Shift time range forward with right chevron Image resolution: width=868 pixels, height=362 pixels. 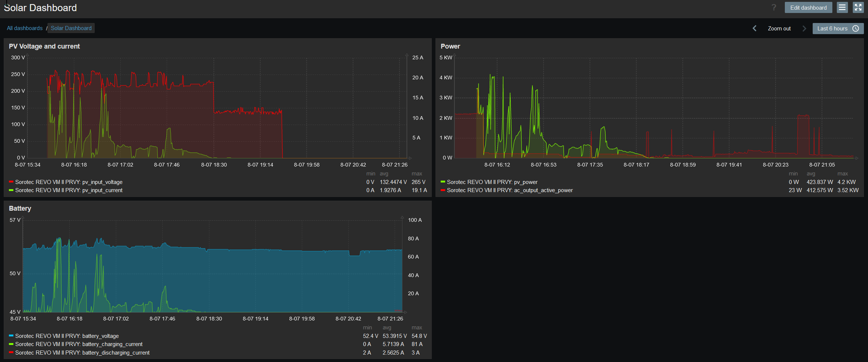pyautogui.click(x=804, y=29)
